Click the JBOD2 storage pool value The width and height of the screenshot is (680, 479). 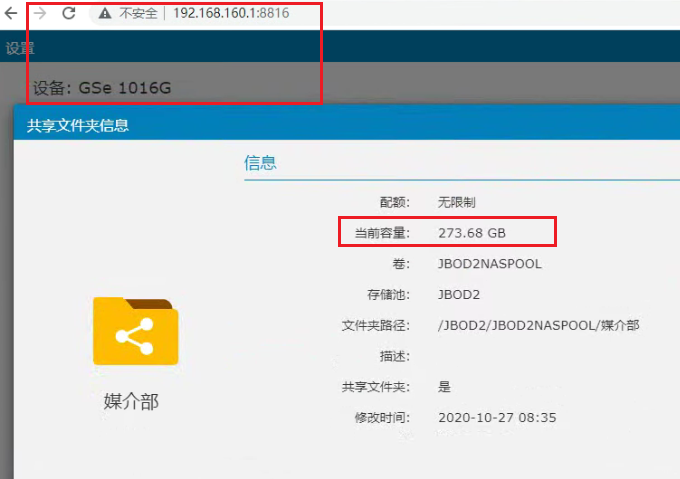459,295
